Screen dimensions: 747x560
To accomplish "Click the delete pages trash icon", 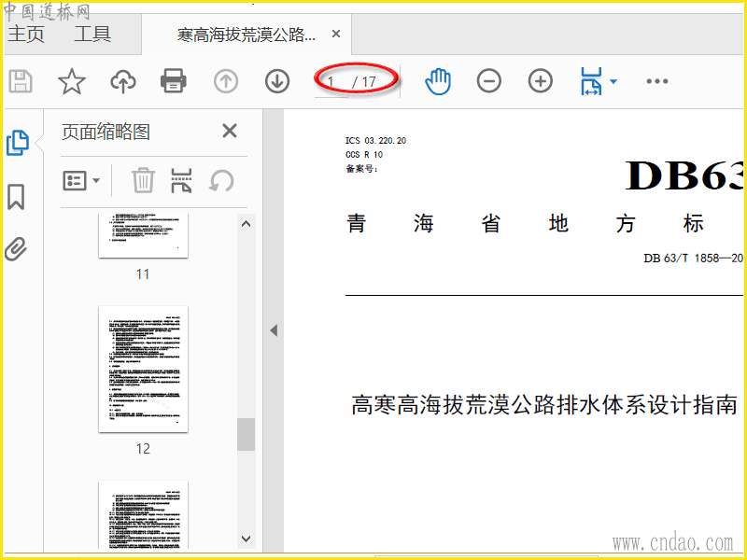I will (x=143, y=180).
